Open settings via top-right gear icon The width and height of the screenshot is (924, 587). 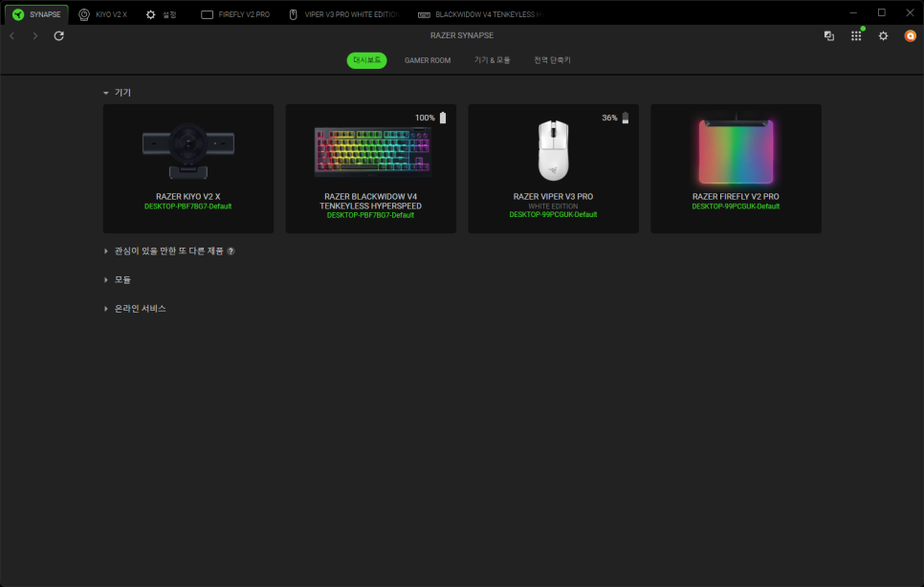coord(883,35)
